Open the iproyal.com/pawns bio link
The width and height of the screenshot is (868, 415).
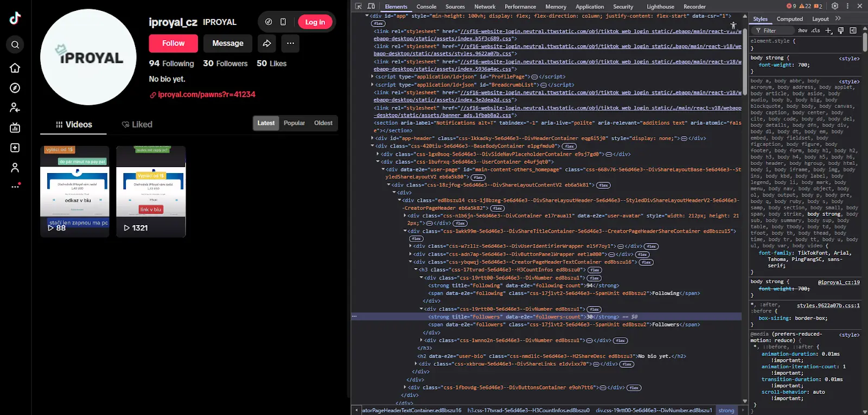pos(206,94)
